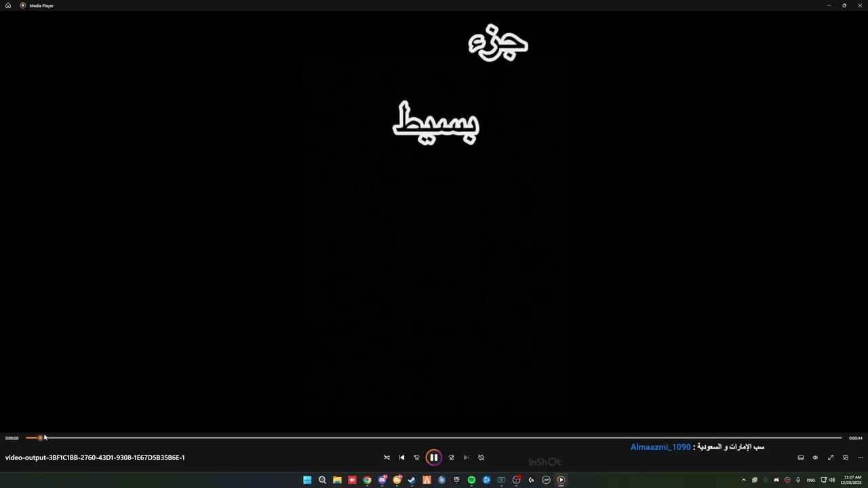This screenshot has width=868, height=488.
Task: Click the game controller tray icon
Action: [x=776, y=480]
